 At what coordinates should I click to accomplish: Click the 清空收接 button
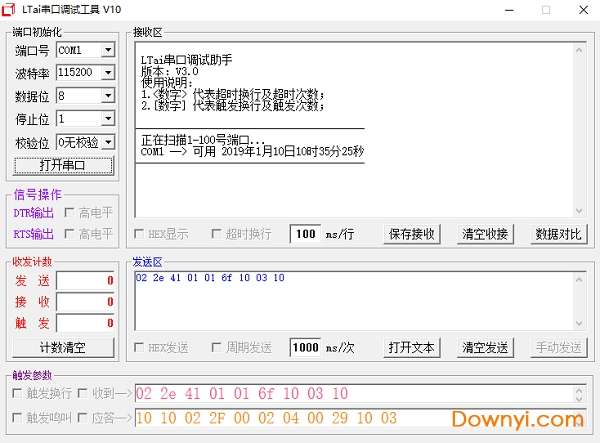pyautogui.click(x=485, y=234)
